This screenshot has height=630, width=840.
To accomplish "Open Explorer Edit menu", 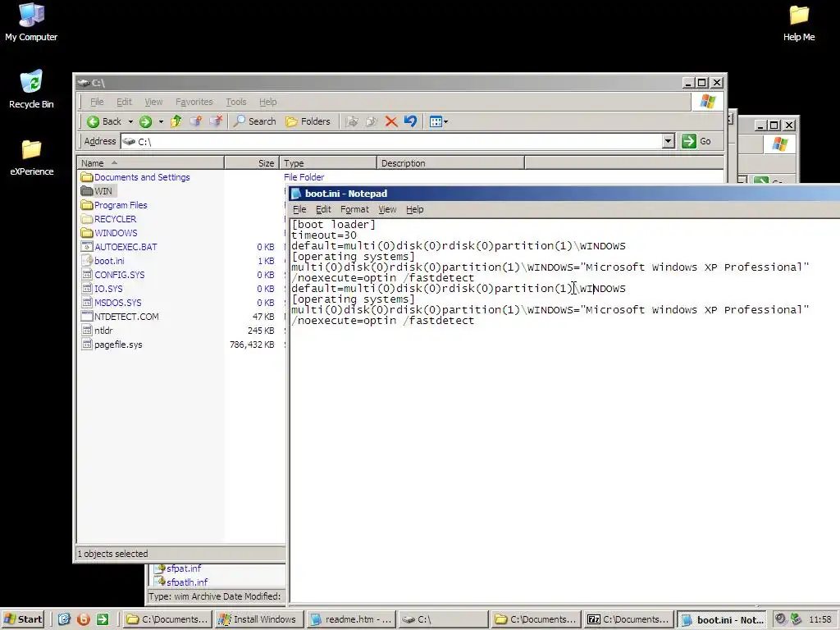I will [124, 102].
